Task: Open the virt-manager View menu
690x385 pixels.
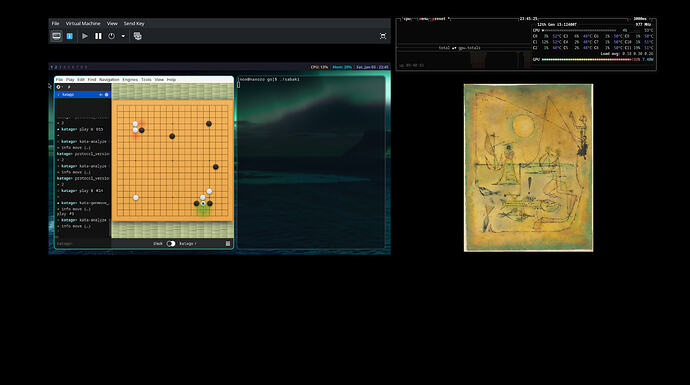Action: click(x=112, y=23)
